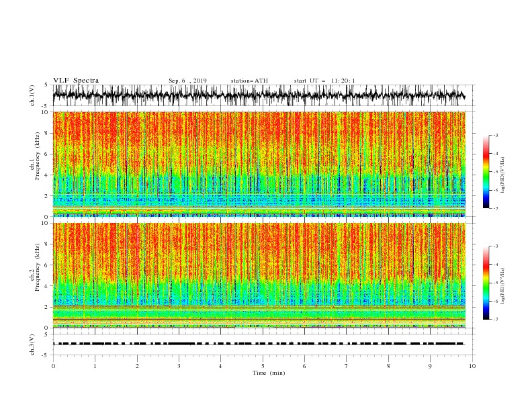Click tick label "7" on the Time axis
Screen dimensions: 532x411
point(347,366)
